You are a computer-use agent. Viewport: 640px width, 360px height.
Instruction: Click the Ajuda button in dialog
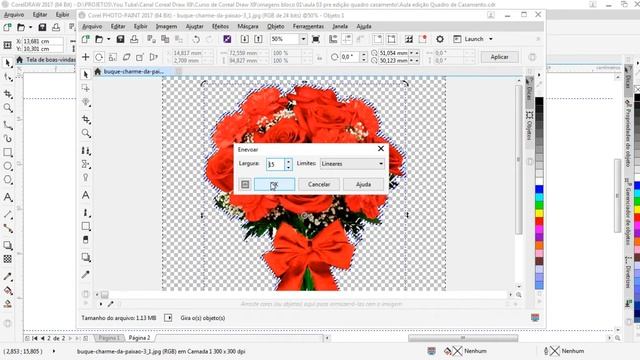point(363,184)
